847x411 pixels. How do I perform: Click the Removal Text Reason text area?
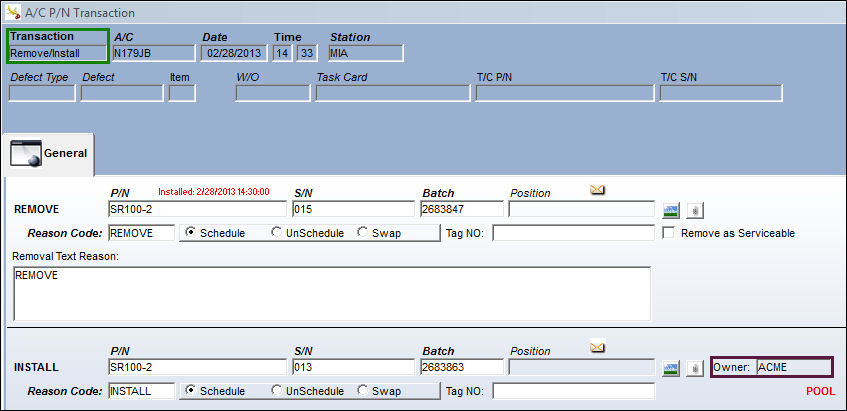[332, 293]
